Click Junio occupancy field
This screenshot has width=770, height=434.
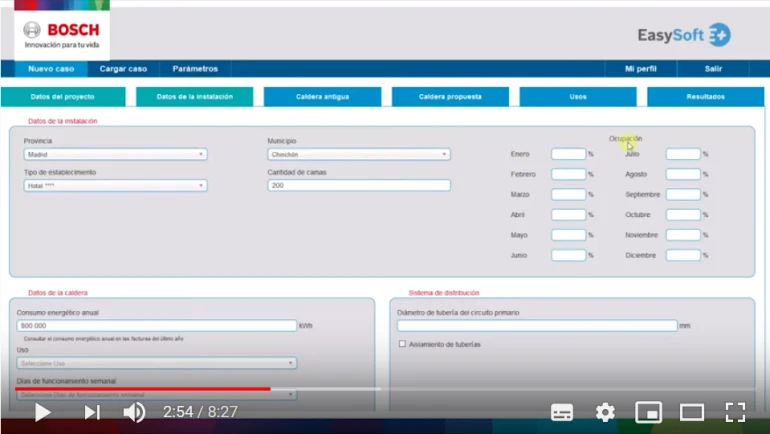point(568,255)
